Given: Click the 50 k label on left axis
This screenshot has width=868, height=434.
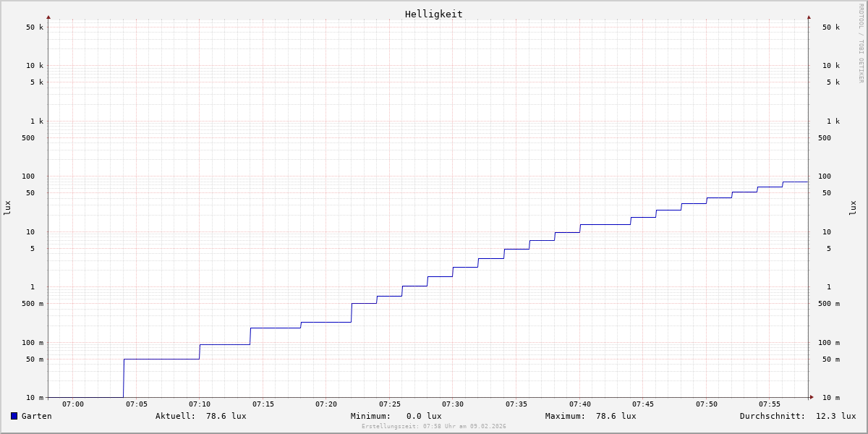Looking at the screenshot, I should tap(35, 27).
